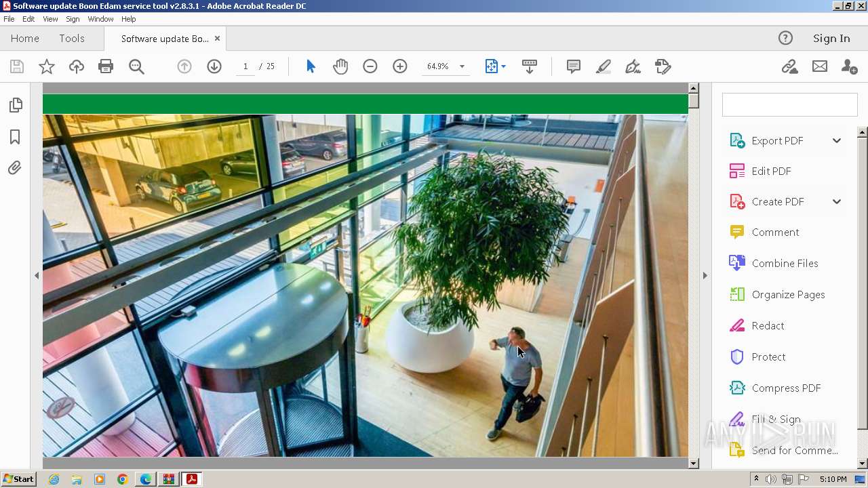Bookmark document with star icon
The image size is (868, 488).
coord(47,66)
